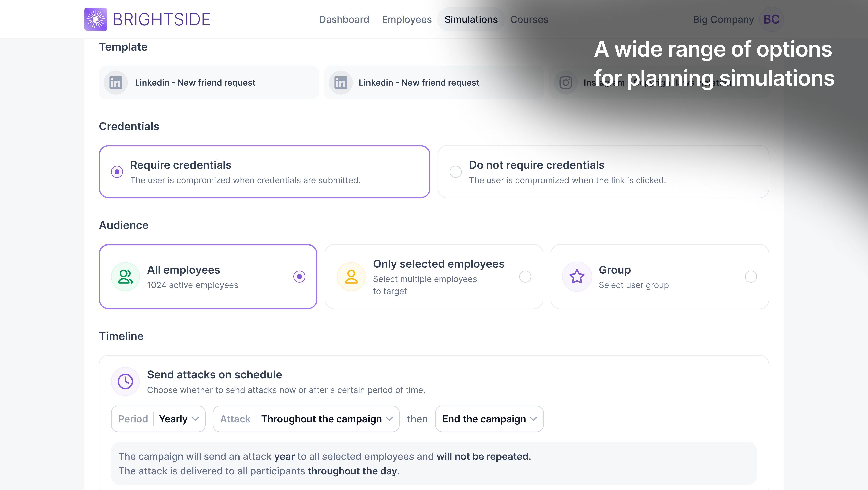Open the End the campaign dropdown

point(489,419)
